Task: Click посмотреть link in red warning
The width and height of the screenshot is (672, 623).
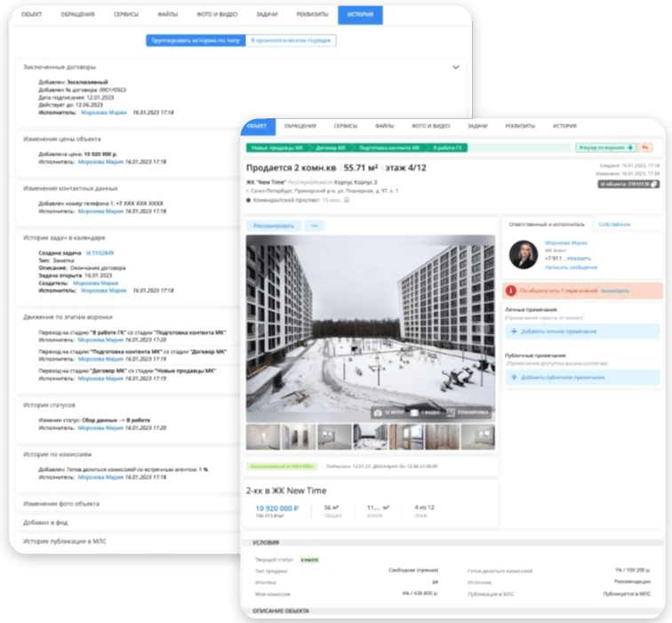Action: (614, 291)
